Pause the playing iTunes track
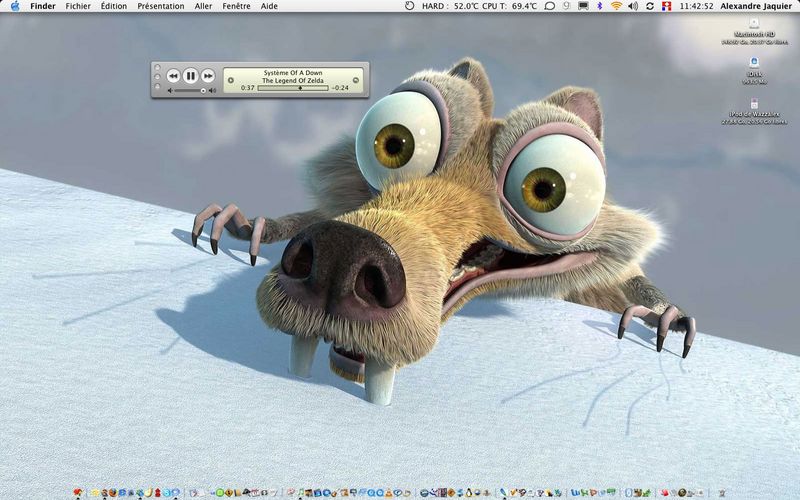 [190, 75]
